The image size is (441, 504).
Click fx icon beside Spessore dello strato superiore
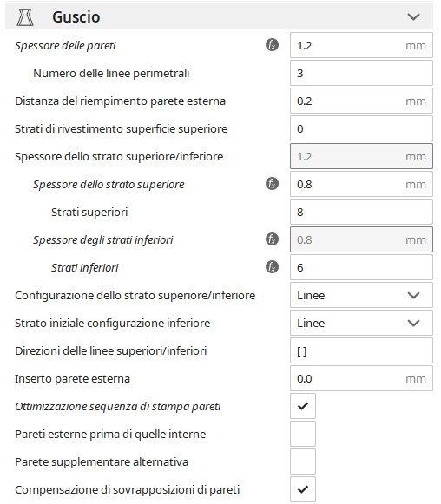(x=272, y=184)
